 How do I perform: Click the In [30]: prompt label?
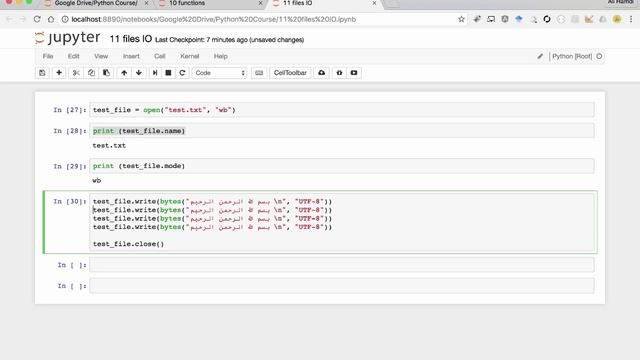pyautogui.click(x=70, y=202)
